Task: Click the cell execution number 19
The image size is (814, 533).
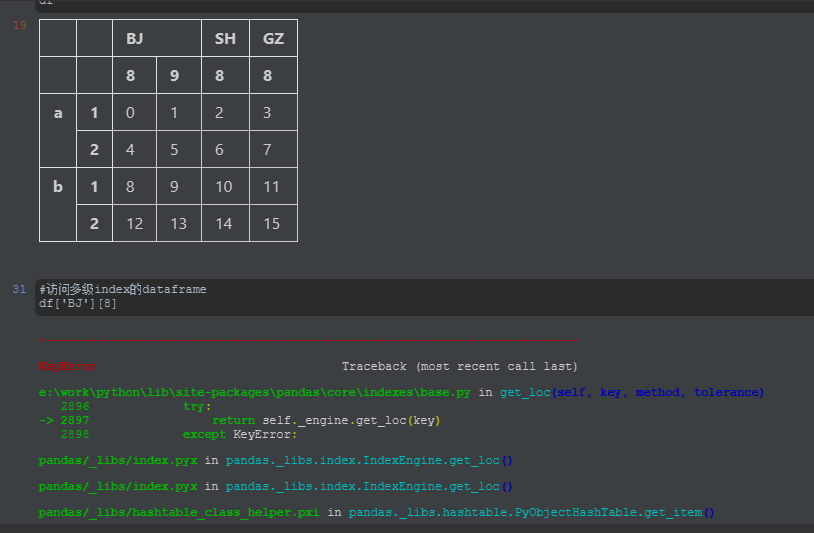Action: (20, 25)
